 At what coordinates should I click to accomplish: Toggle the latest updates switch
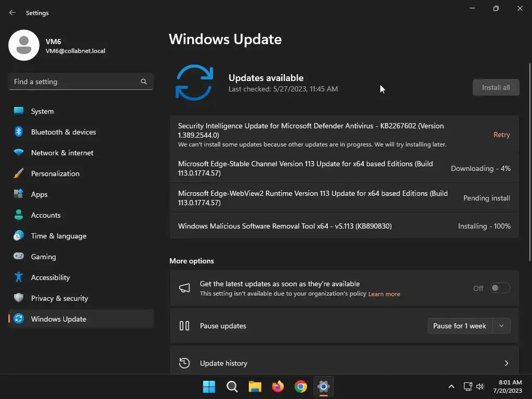[500, 288]
